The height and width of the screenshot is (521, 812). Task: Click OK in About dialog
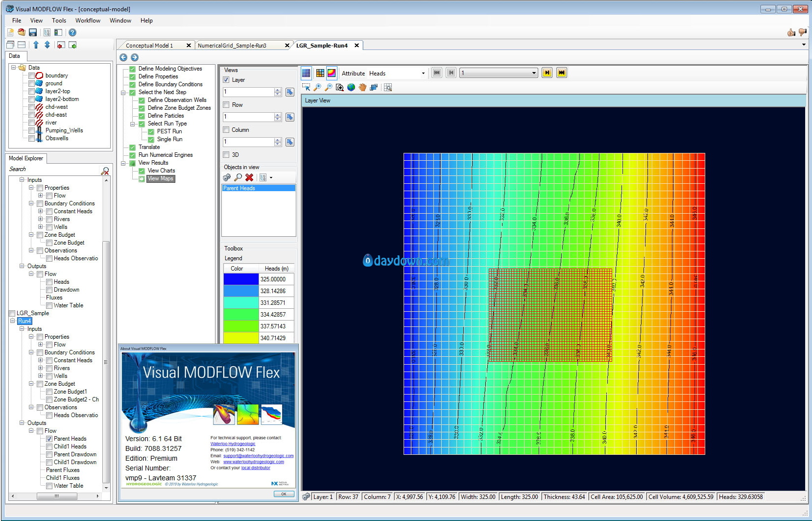tap(284, 494)
